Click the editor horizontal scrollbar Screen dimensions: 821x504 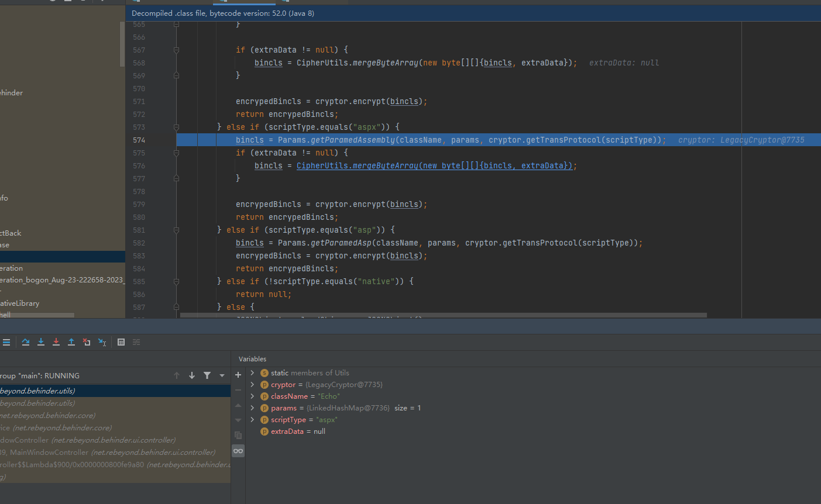443,315
